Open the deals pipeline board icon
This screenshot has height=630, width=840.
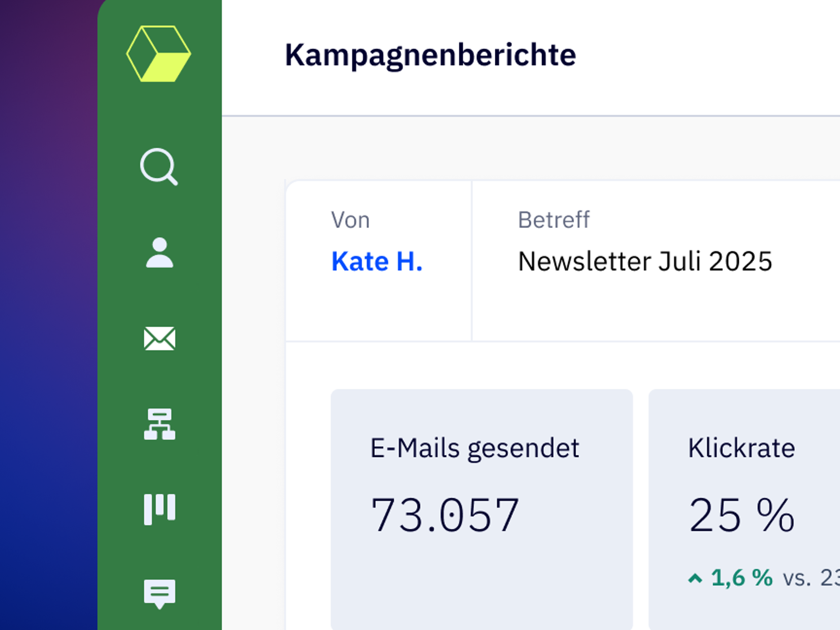pyautogui.click(x=159, y=509)
